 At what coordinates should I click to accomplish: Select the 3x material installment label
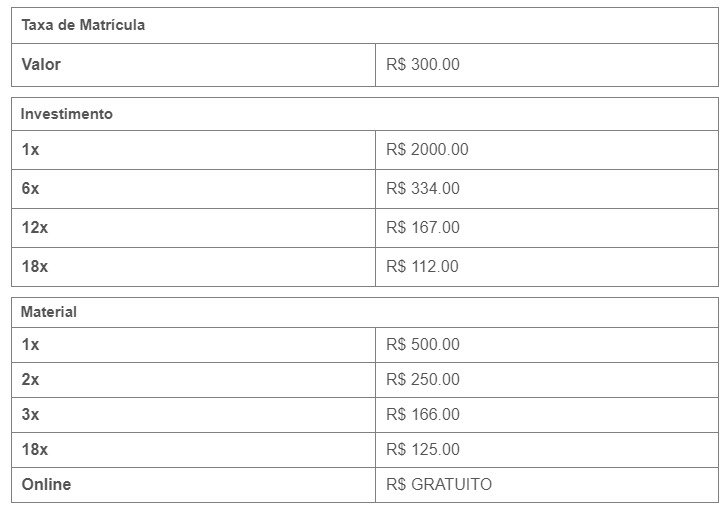click(30, 414)
